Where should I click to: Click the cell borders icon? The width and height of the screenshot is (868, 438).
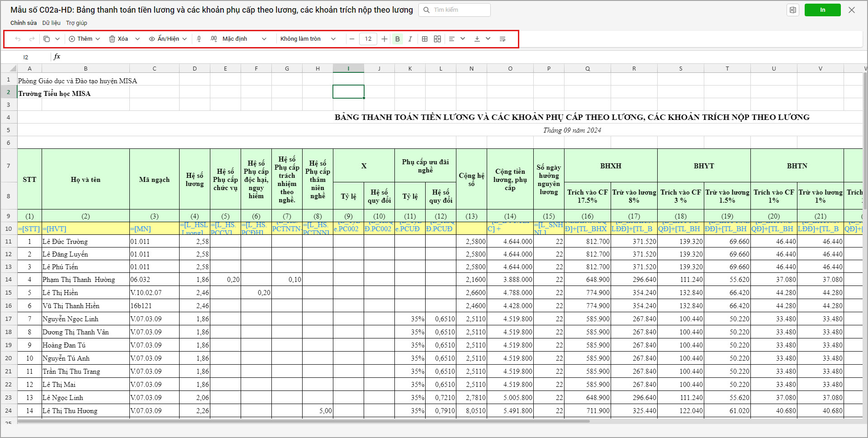pos(424,39)
